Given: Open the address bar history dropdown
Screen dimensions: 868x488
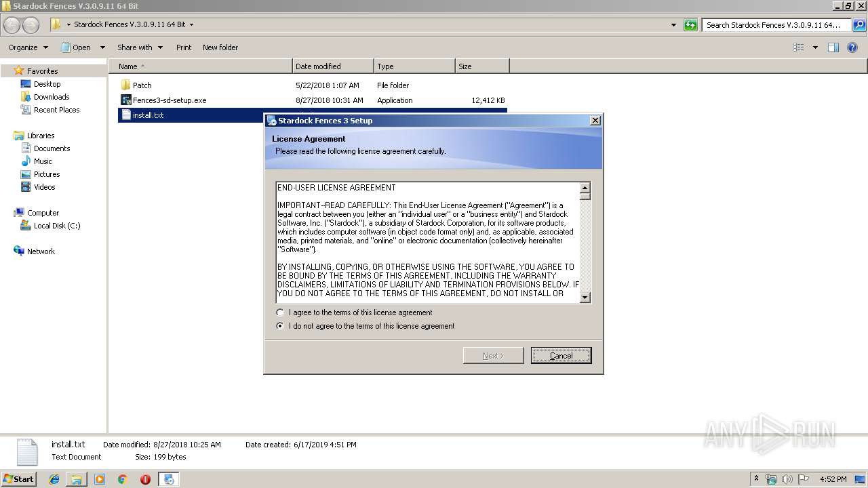Looking at the screenshot, I should pyautogui.click(x=673, y=25).
